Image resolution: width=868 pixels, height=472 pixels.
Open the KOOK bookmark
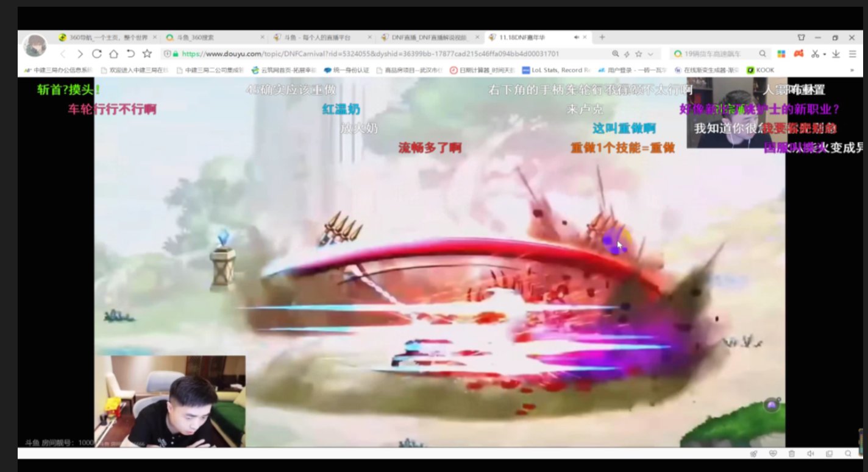[x=761, y=70]
